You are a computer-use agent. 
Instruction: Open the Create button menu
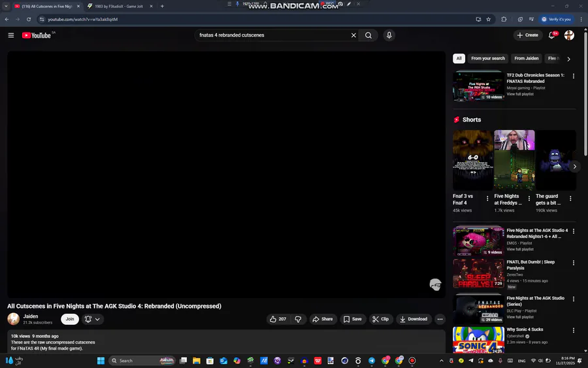click(528, 35)
